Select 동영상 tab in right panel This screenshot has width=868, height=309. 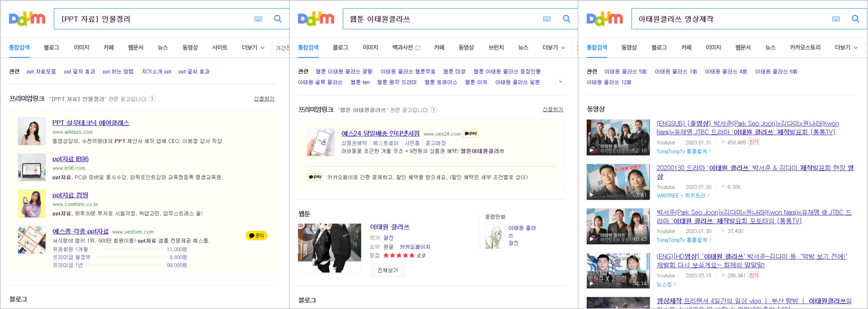tap(629, 47)
